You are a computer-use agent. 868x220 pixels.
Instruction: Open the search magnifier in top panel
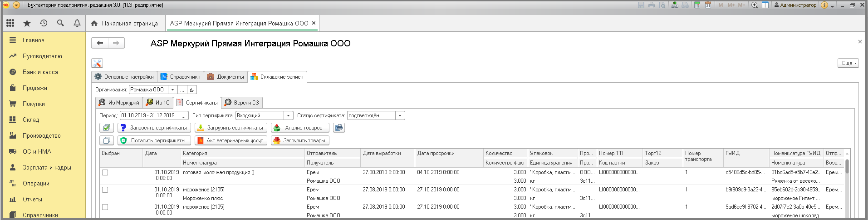pyautogui.click(x=60, y=23)
